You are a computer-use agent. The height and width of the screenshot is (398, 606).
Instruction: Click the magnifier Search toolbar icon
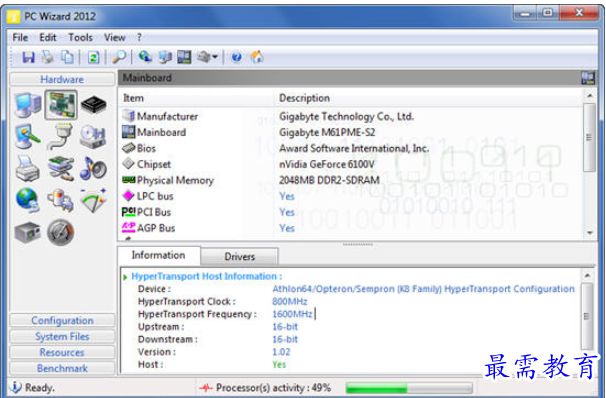pos(119,57)
